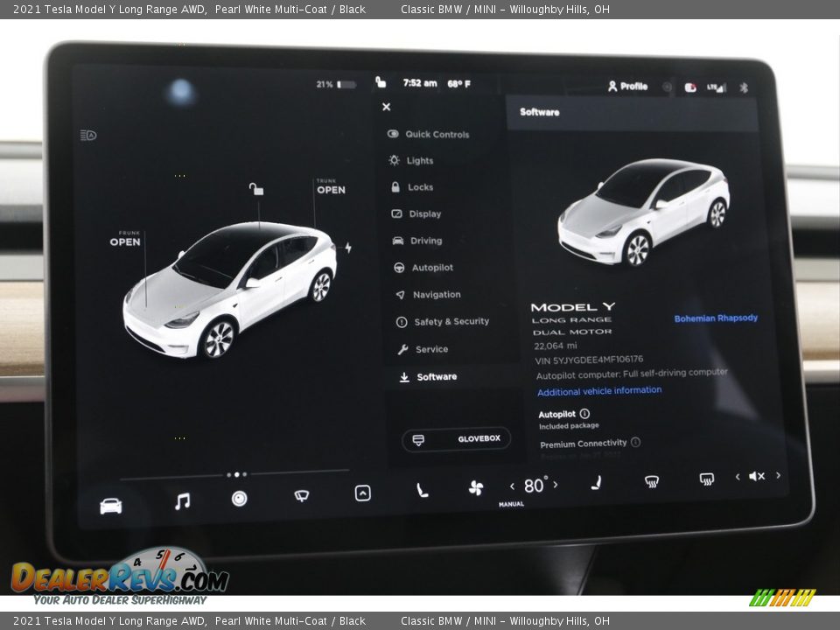The image size is (840, 630).
Task: Open Additional vehicle information link
Action: [x=599, y=391]
